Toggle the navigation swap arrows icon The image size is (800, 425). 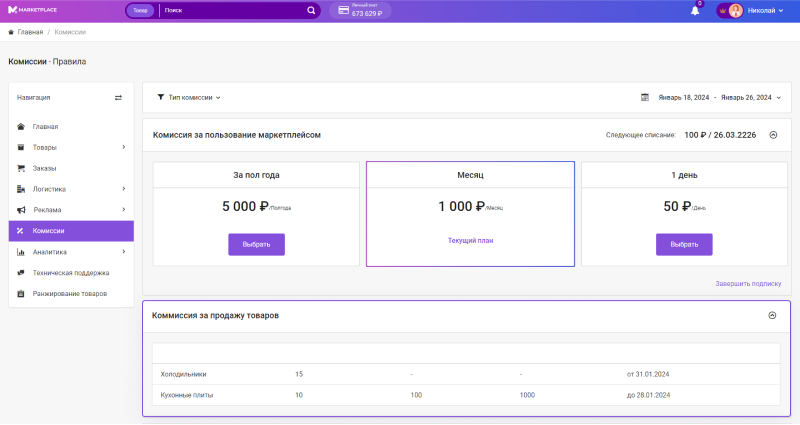(118, 98)
